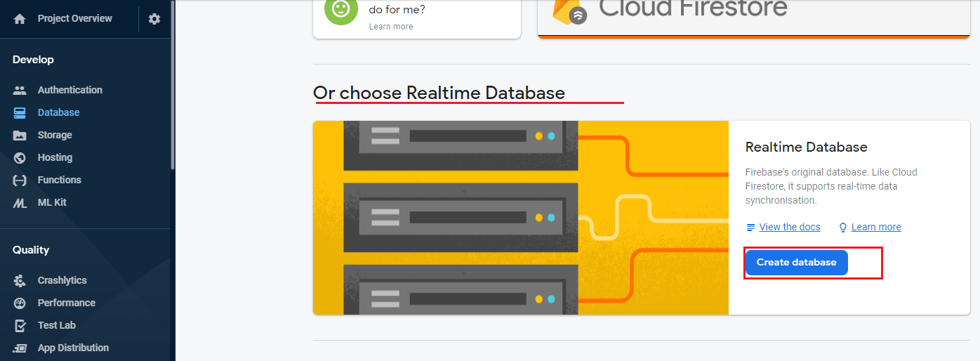Click the sidebar vertical scrollbar
Viewport: 980px width, 361px height.
pos(173,84)
